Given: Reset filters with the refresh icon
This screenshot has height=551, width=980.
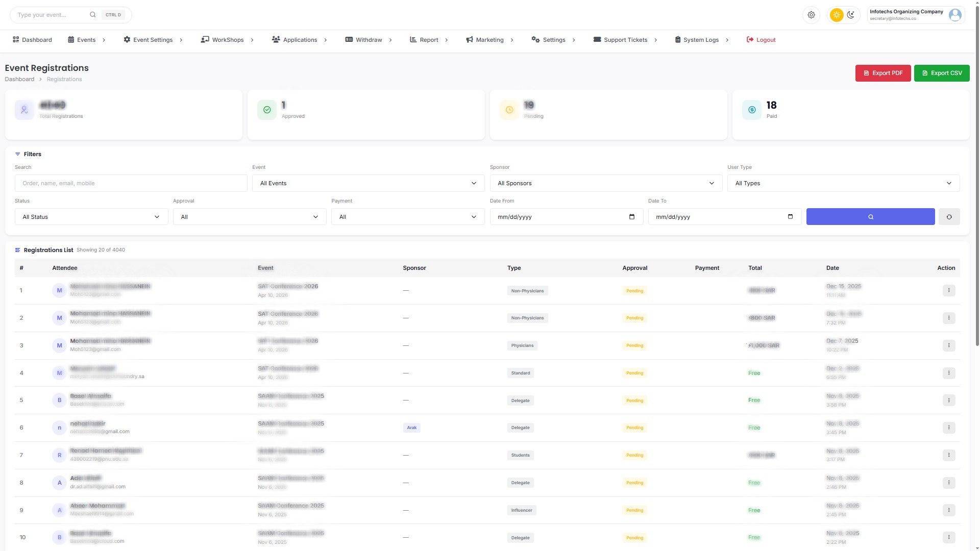Looking at the screenshot, I should (x=949, y=217).
